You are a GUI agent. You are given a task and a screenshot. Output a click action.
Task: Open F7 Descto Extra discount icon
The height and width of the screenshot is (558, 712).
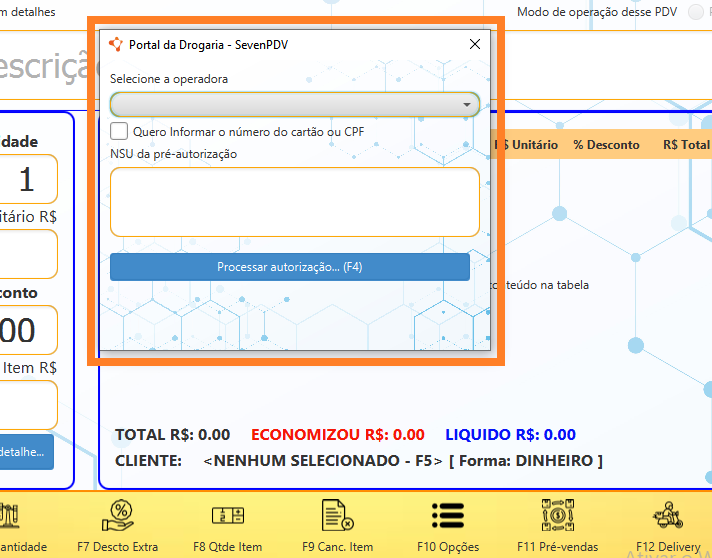click(117, 516)
